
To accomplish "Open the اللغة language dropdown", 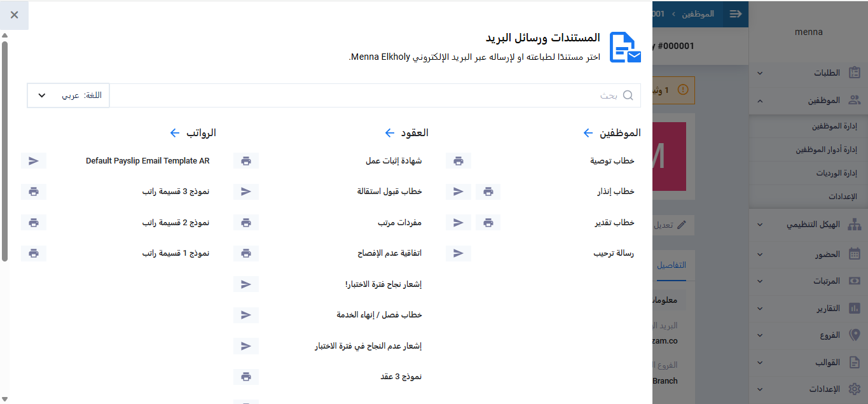I will 69,95.
